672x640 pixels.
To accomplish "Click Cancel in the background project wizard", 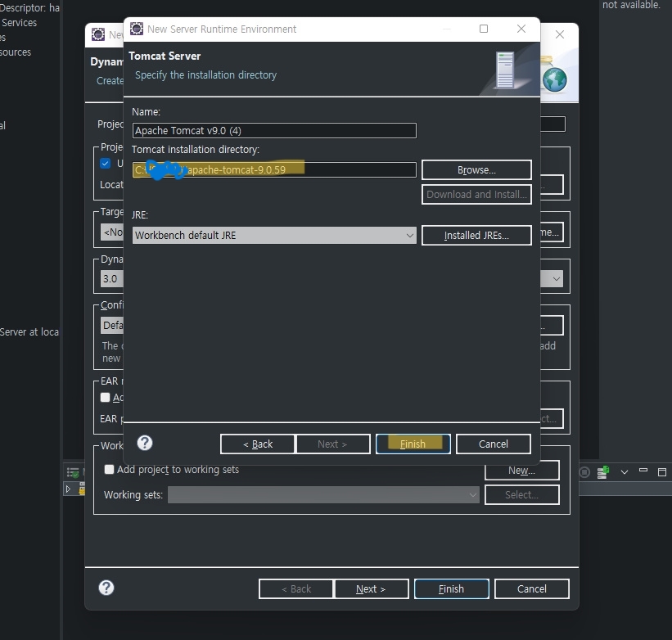I will (x=532, y=589).
